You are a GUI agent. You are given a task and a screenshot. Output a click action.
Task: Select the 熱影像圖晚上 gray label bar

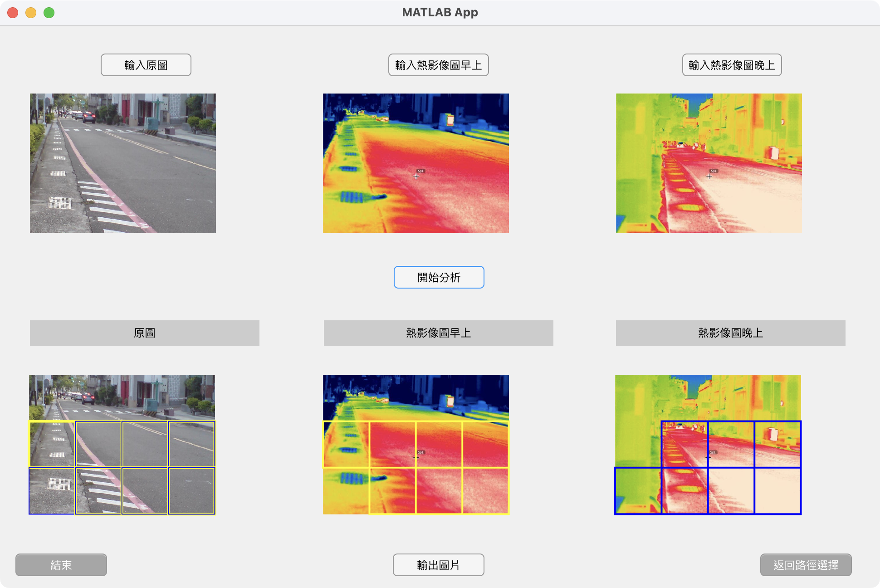pyautogui.click(x=730, y=333)
